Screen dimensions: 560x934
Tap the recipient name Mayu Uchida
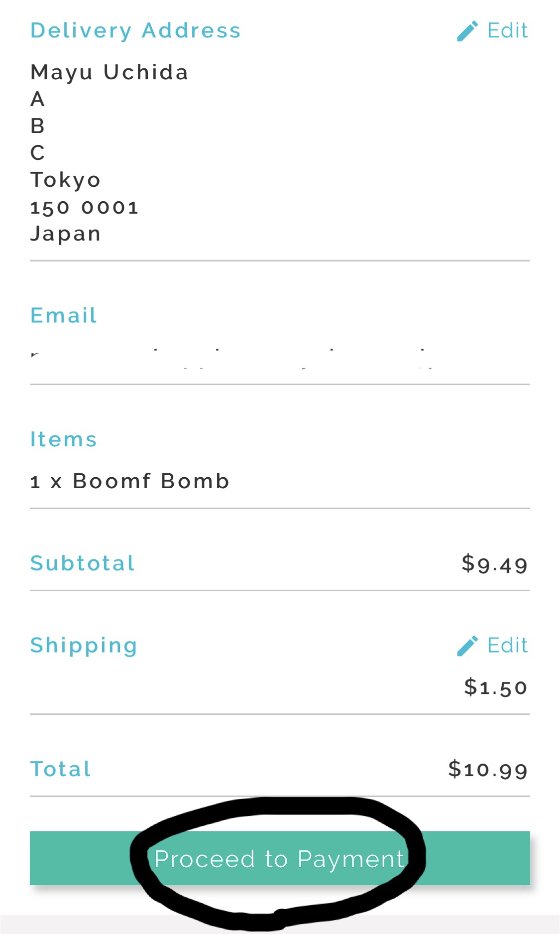pos(110,73)
